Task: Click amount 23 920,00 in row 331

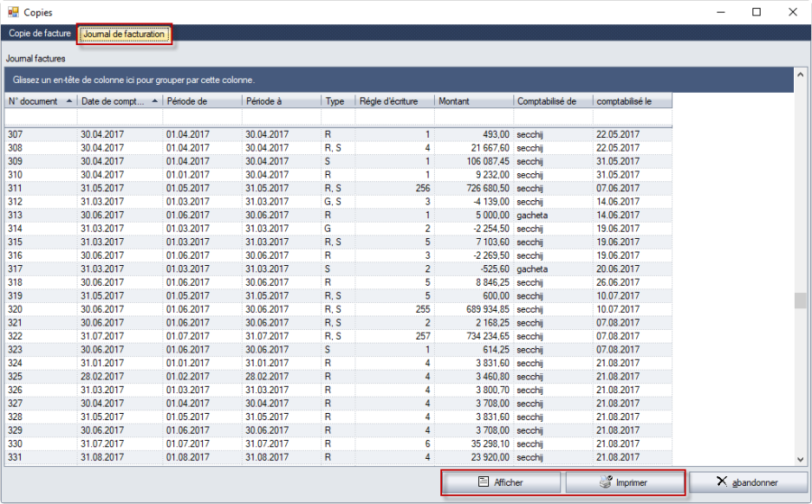Action: pos(491,457)
